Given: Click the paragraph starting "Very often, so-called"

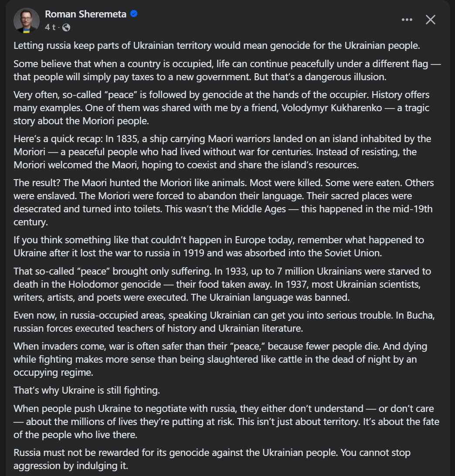Looking at the screenshot, I should pyautogui.click(x=221, y=107).
